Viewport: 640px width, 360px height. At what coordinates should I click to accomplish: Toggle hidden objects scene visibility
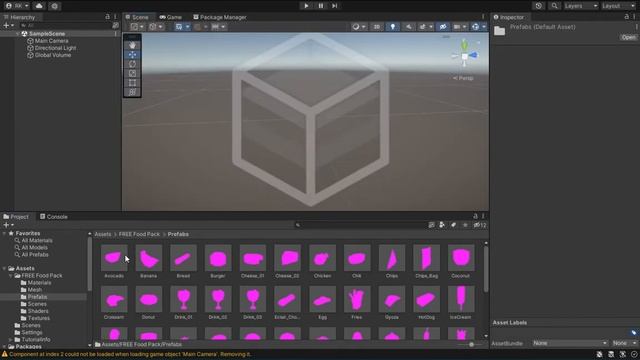(443, 27)
